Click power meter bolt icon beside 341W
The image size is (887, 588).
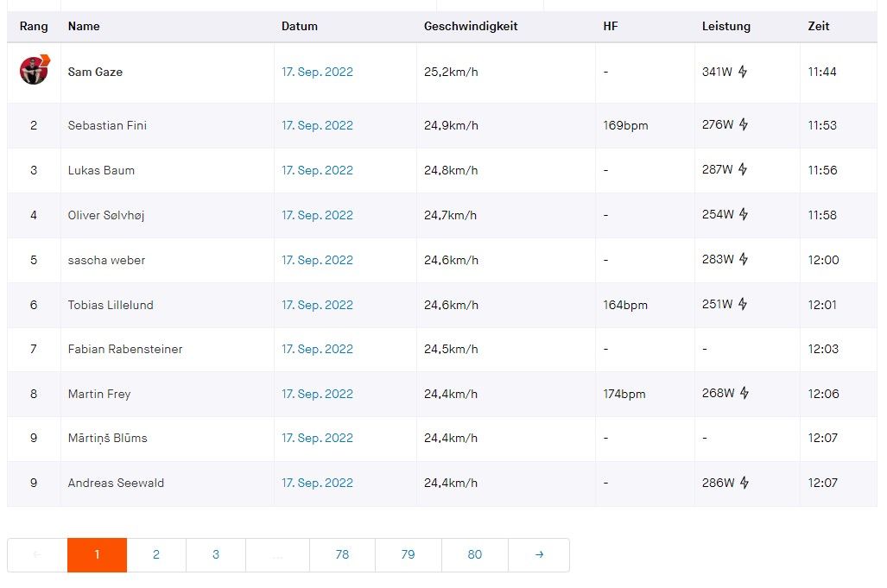click(x=743, y=72)
